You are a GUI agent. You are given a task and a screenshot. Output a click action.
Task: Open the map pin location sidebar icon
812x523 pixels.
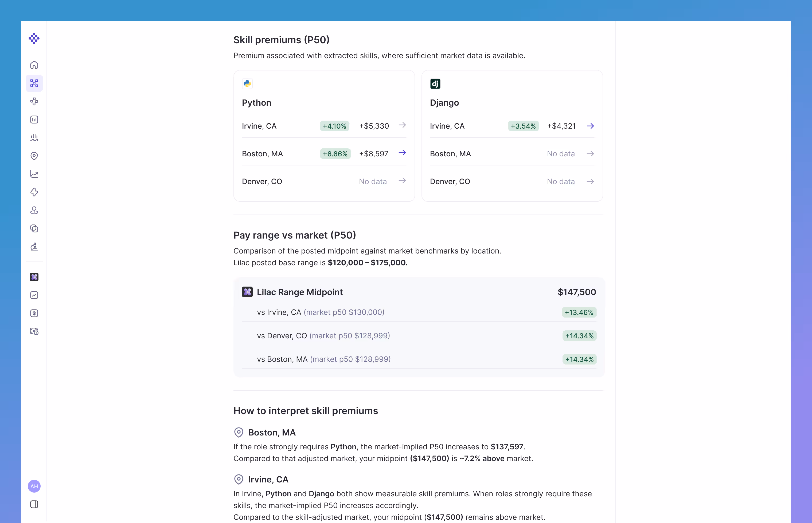(x=34, y=156)
